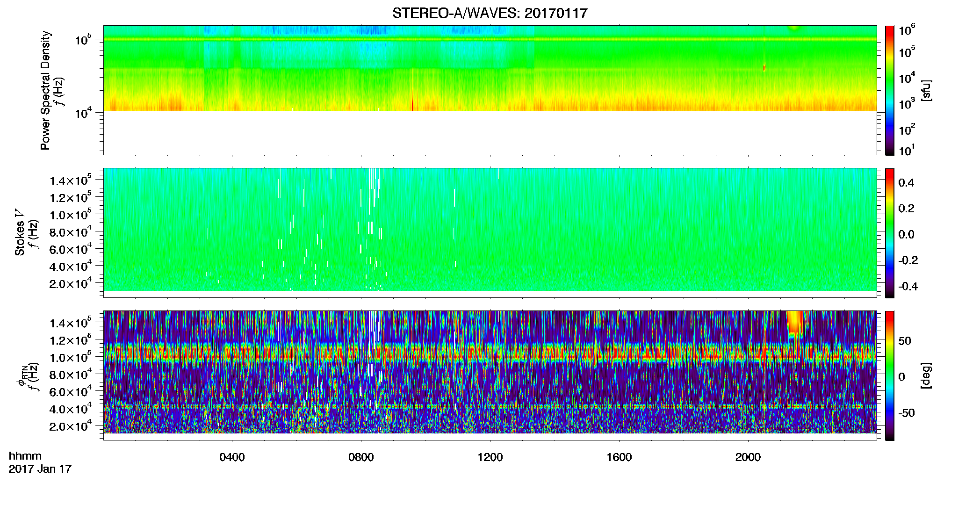Click the phi RTN degrees color bar
The image size is (980, 505).
[x=889, y=375]
